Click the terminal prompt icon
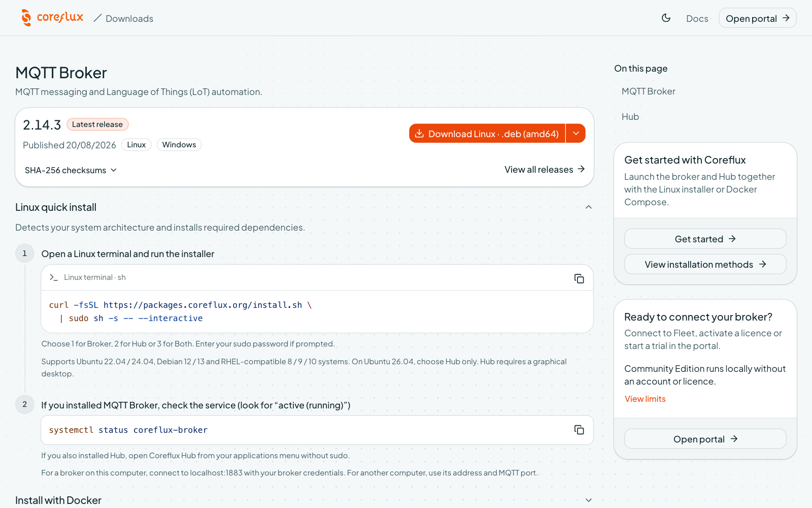 pos(54,277)
